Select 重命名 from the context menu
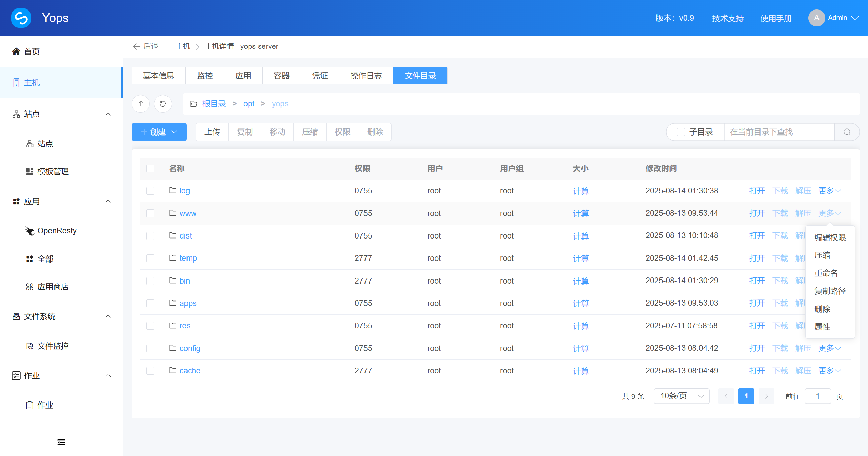 pos(826,273)
